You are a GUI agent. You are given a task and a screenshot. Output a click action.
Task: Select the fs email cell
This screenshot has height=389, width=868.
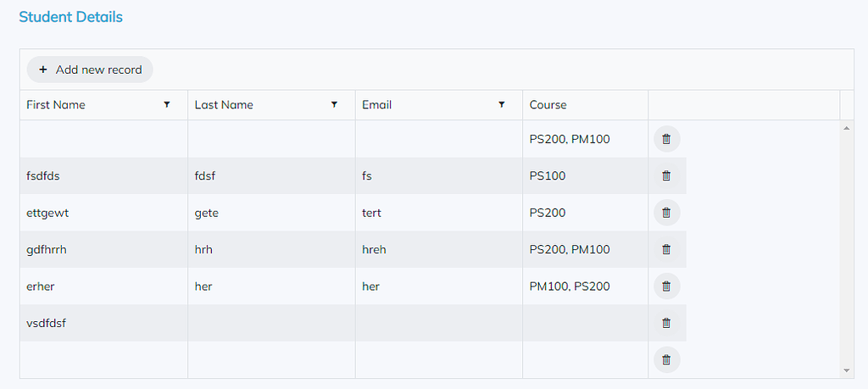tap(439, 176)
